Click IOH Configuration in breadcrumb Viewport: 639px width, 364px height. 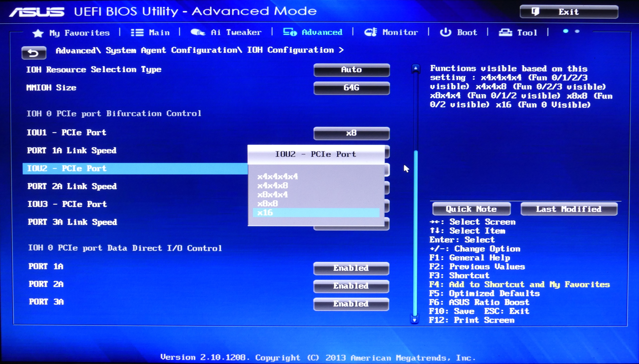point(290,50)
